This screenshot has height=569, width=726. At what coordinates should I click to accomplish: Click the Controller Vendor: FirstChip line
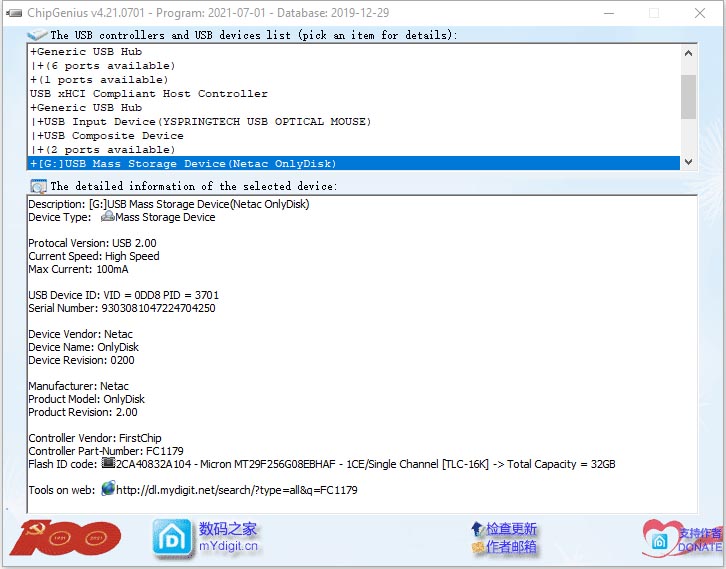95,438
